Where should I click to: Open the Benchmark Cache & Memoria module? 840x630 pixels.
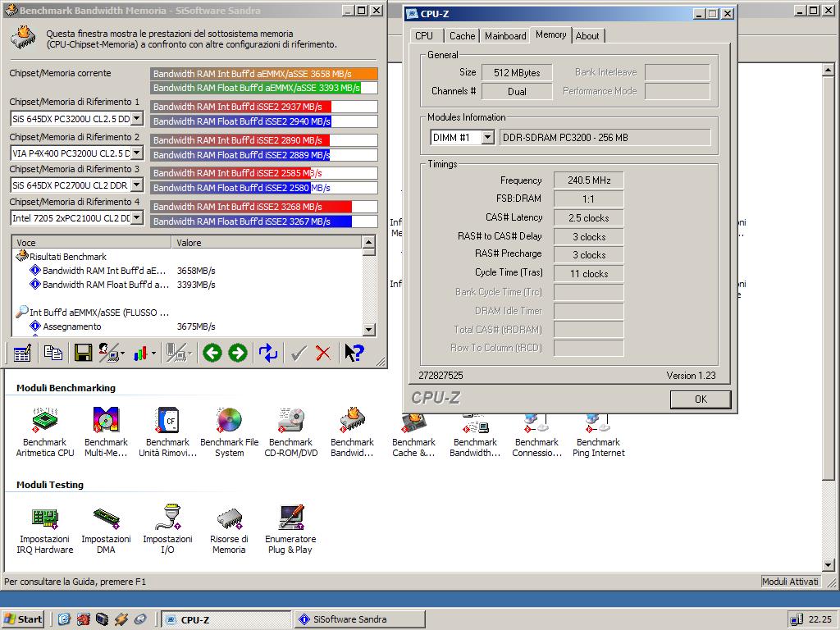point(413,436)
